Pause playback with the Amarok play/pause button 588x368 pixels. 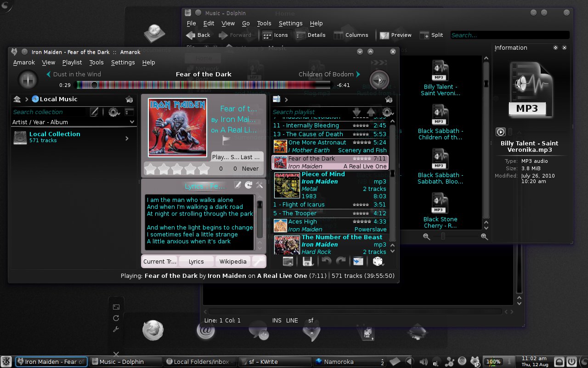tap(28, 80)
